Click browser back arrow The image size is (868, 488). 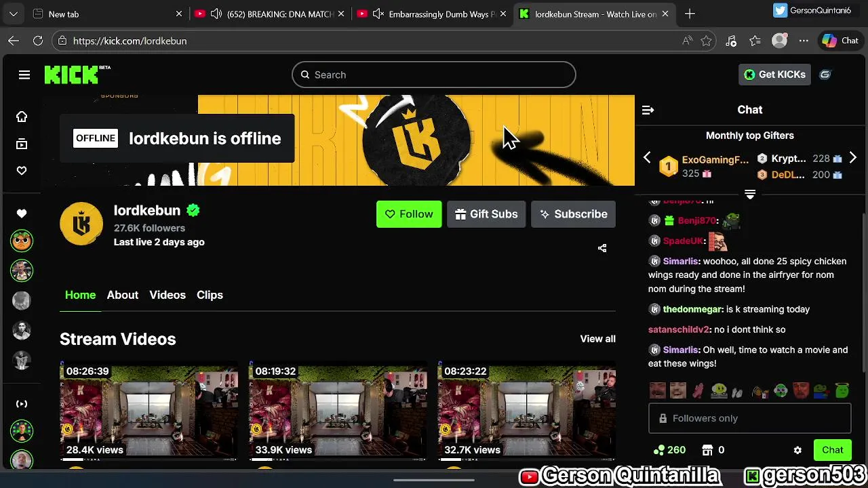click(14, 41)
